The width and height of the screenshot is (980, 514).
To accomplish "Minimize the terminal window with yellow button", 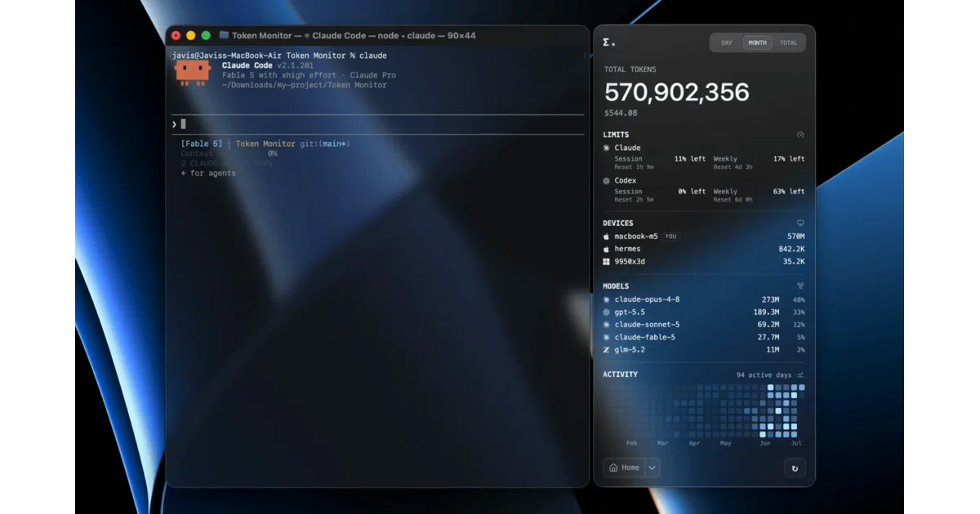I will (191, 35).
